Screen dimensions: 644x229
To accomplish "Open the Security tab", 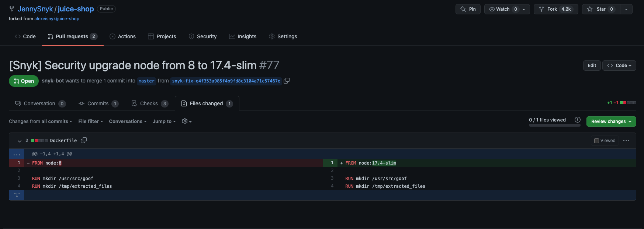I will [x=202, y=36].
